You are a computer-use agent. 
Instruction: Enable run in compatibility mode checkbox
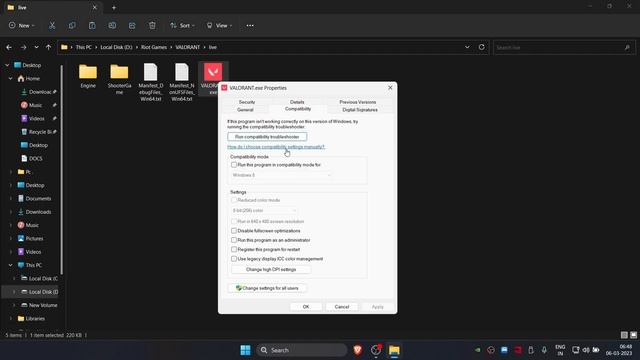click(x=234, y=165)
